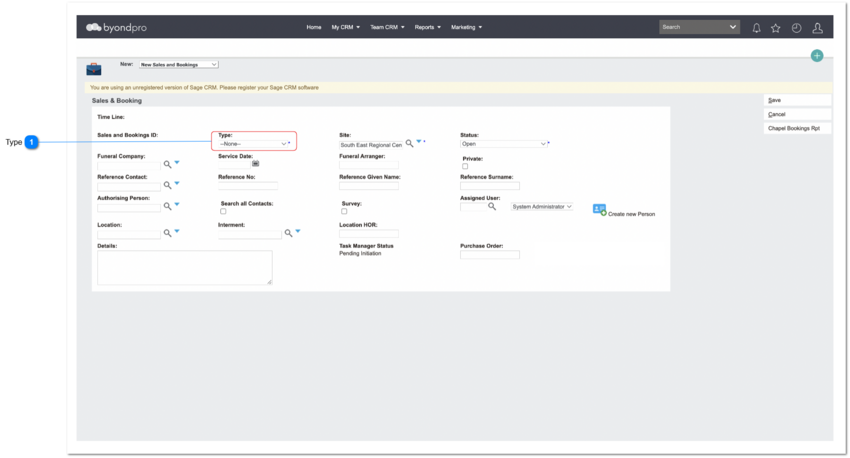Open the user profile icon
Viewport: 850px width, 458px height.
coord(817,28)
